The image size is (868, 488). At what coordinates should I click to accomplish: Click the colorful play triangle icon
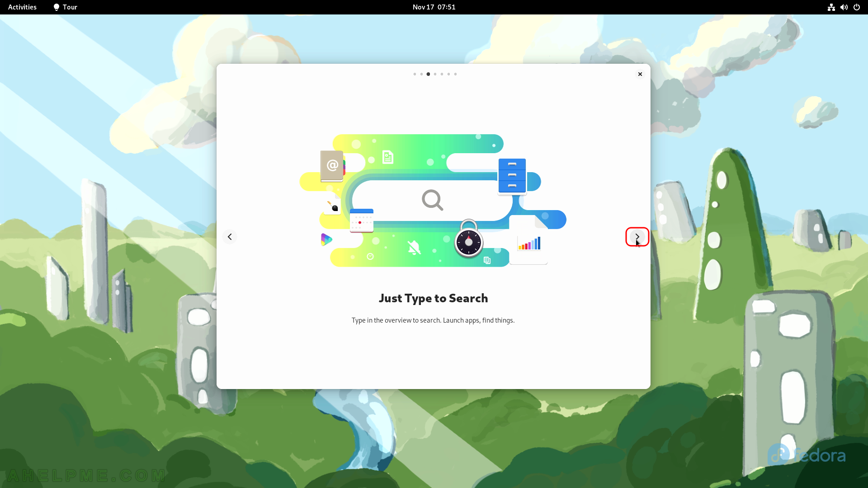(326, 239)
